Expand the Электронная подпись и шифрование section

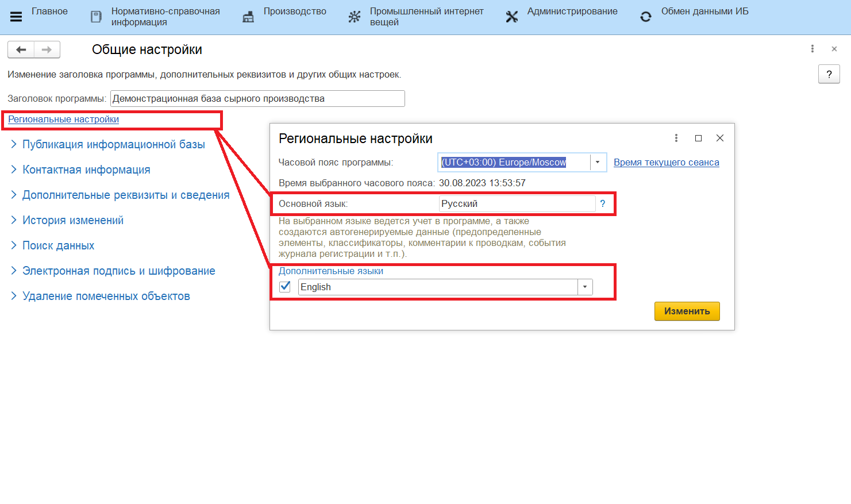(x=118, y=271)
